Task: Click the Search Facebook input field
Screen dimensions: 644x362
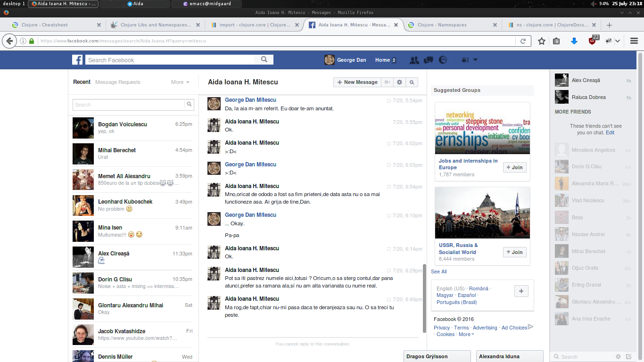Action: coord(170,60)
